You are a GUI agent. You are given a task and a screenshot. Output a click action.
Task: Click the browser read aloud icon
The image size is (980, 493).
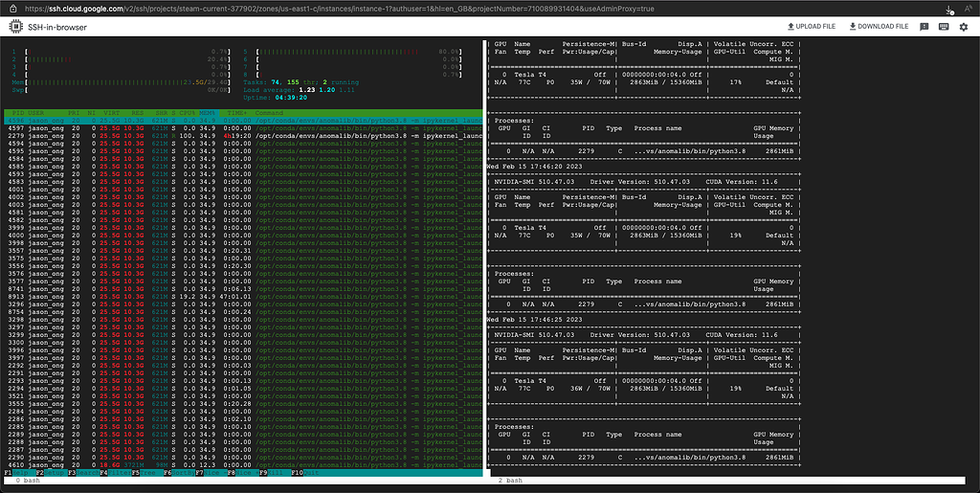[x=969, y=8]
